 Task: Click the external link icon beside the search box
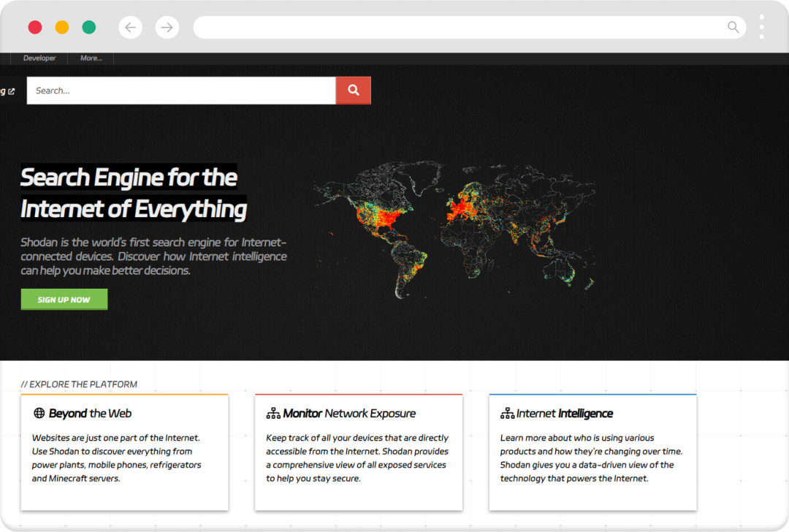tap(12, 91)
